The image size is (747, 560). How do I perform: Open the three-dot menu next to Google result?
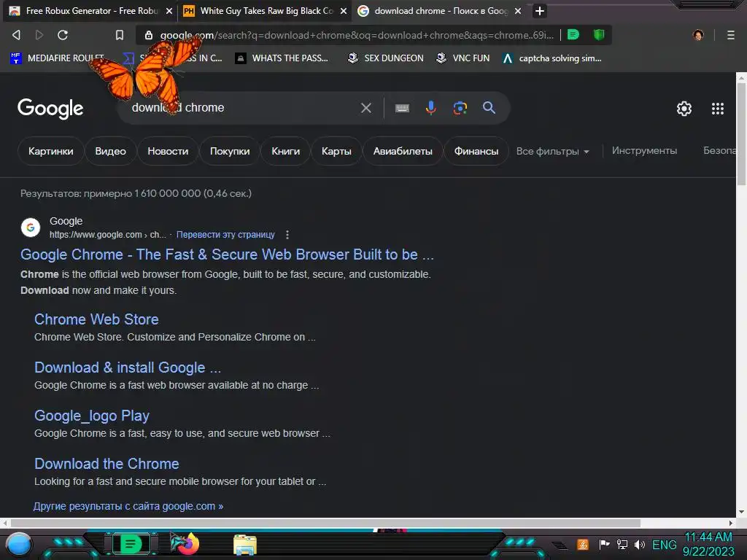pos(287,235)
